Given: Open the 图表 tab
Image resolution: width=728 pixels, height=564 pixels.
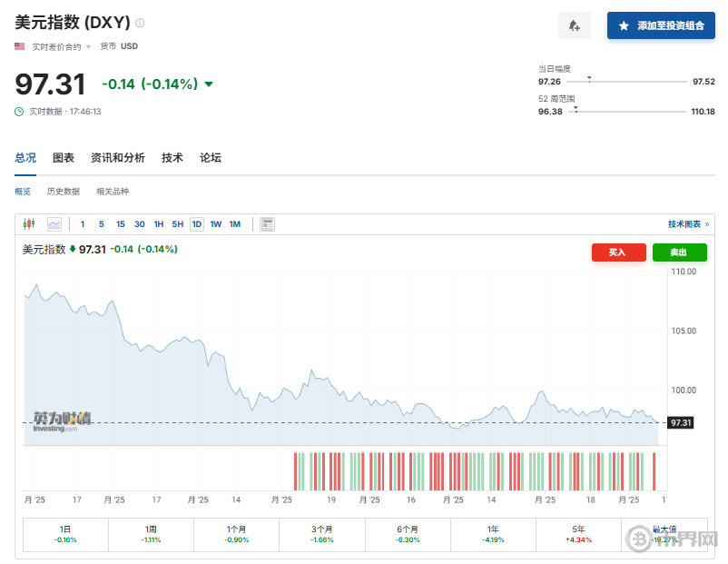Looking at the screenshot, I should pos(64,158).
